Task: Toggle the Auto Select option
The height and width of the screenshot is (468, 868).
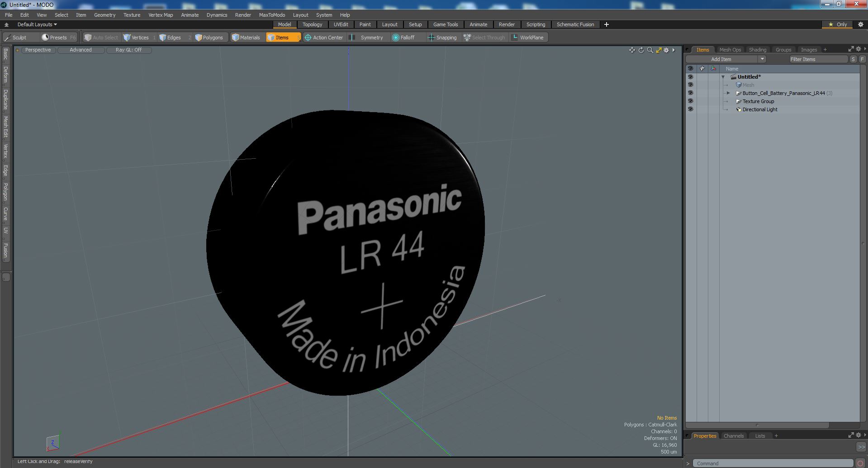Action: (x=101, y=38)
